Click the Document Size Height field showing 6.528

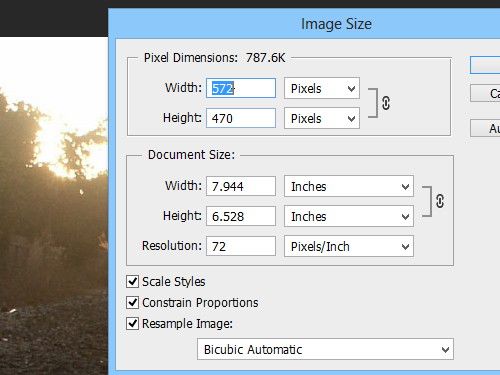pyautogui.click(x=241, y=216)
